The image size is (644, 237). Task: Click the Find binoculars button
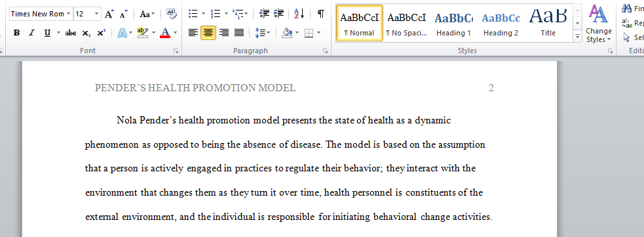click(632, 9)
